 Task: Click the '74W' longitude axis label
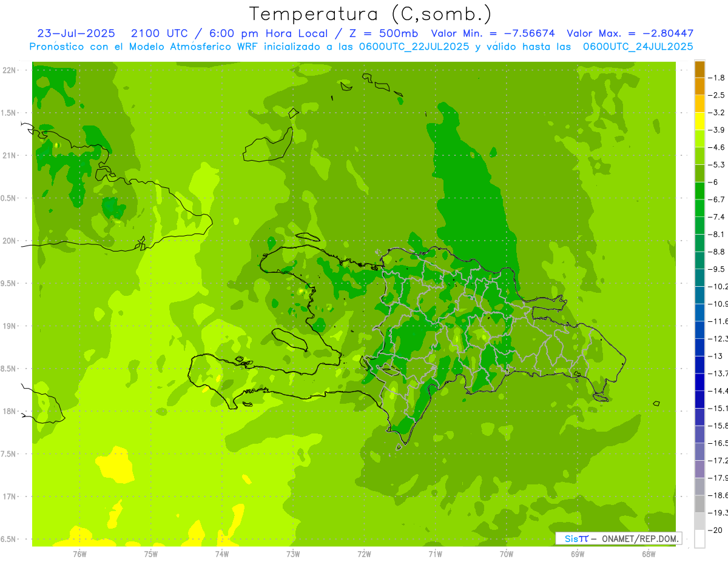click(222, 554)
